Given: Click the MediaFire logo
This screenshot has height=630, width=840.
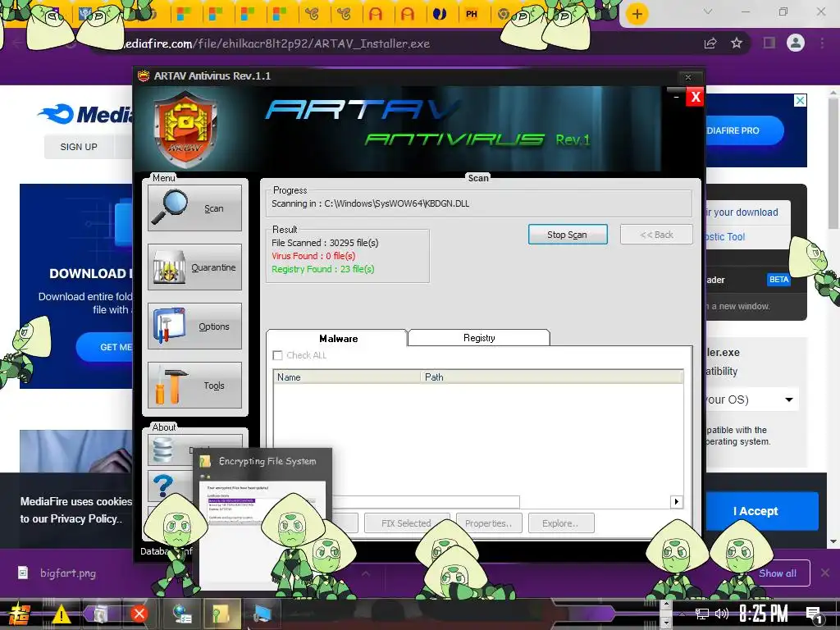Looking at the screenshot, I should click(x=85, y=114).
